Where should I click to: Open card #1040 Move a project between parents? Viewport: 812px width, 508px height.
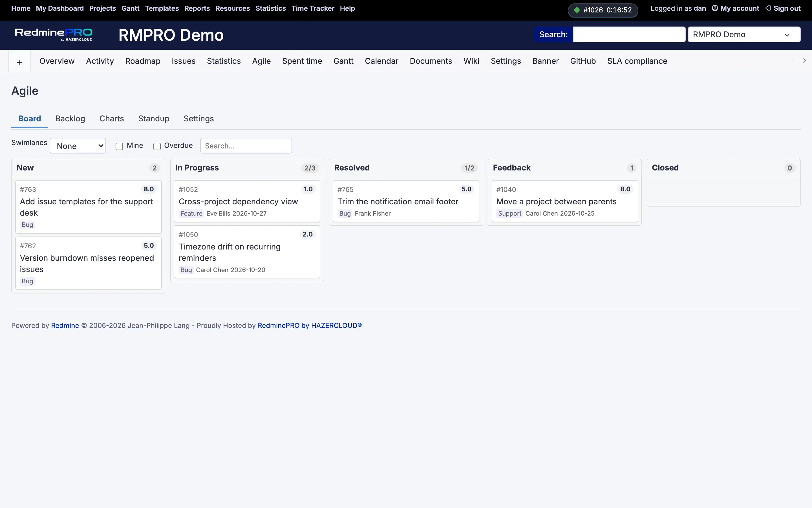click(x=565, y=201)
